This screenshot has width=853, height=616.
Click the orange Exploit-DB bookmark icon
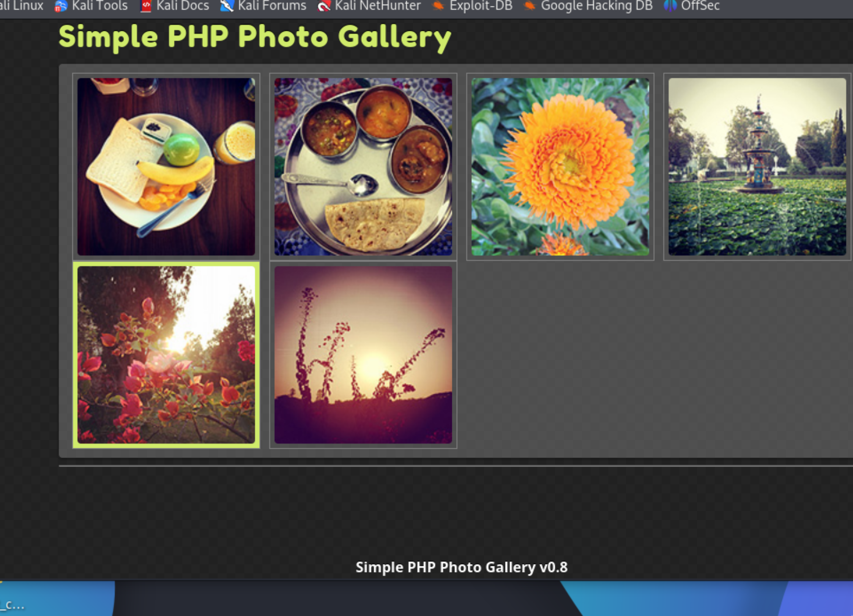tap(438, 6)
